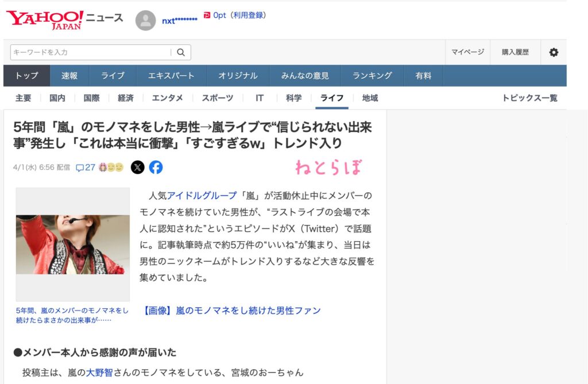Select the エンタメ category
This screenshot has width=588, height=384.
(x=167, y=98)
